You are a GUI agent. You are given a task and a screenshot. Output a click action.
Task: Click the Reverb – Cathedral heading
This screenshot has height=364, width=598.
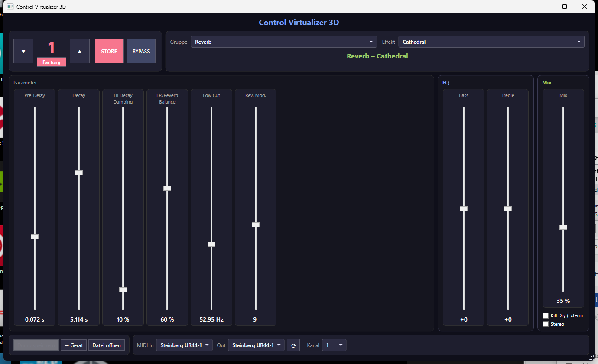(377, 56)
